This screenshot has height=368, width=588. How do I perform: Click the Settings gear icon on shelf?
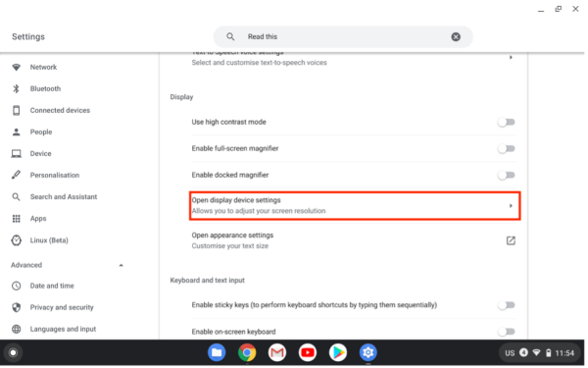click(x=368, y=352)
